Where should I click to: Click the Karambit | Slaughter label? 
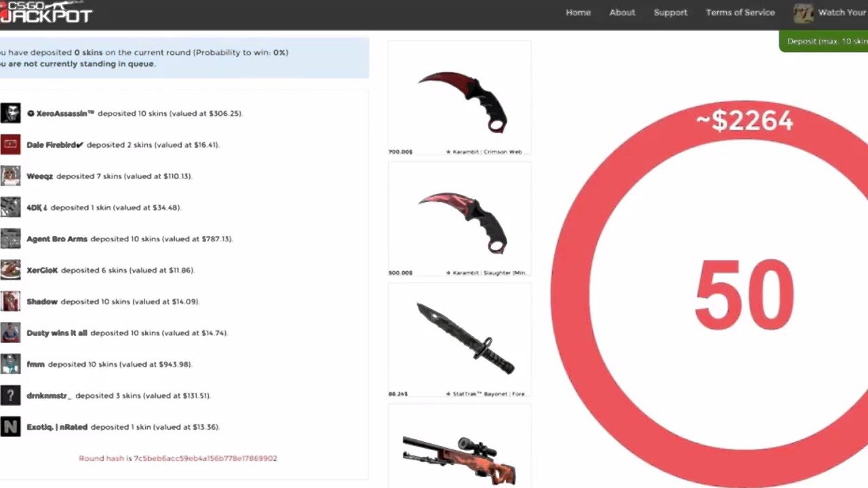(486, 272)
